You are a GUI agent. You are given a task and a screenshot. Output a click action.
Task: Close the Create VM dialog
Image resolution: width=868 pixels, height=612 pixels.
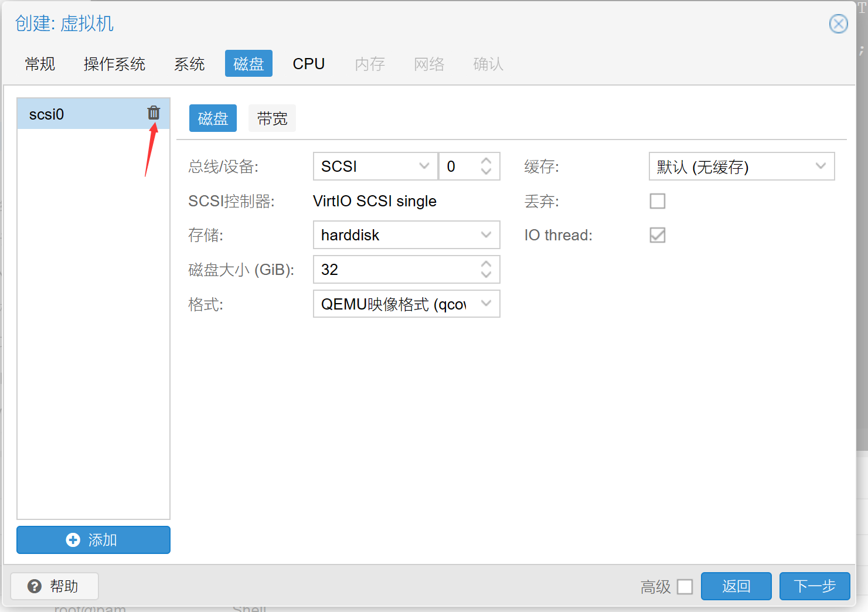point(838,24)
